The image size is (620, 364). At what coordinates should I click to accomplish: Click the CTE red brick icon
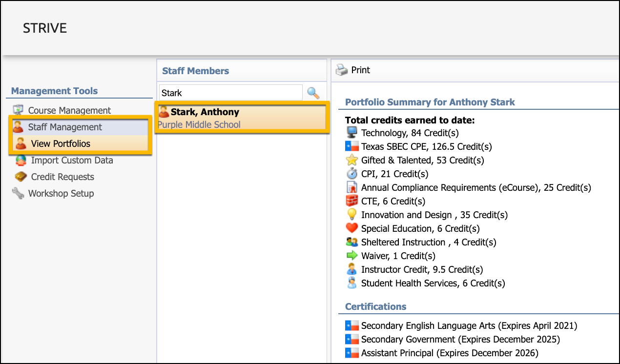click(x=351, y=201)
